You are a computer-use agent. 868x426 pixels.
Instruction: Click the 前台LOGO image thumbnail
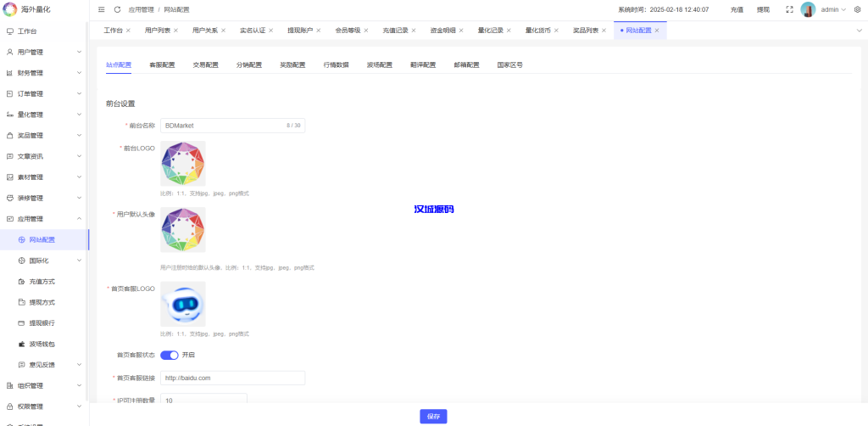pyautogui.click(x=183, y=164)
